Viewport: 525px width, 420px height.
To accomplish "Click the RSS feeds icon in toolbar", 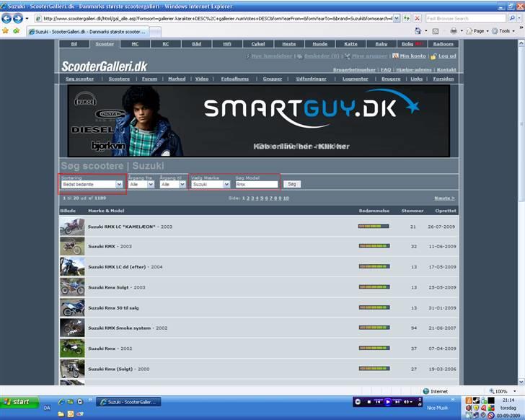I will 436,32.
